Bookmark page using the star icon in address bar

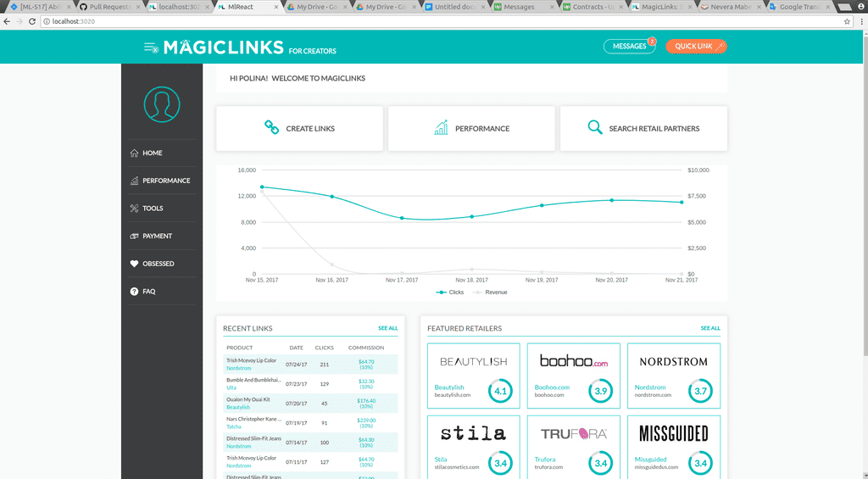(847, 21)
